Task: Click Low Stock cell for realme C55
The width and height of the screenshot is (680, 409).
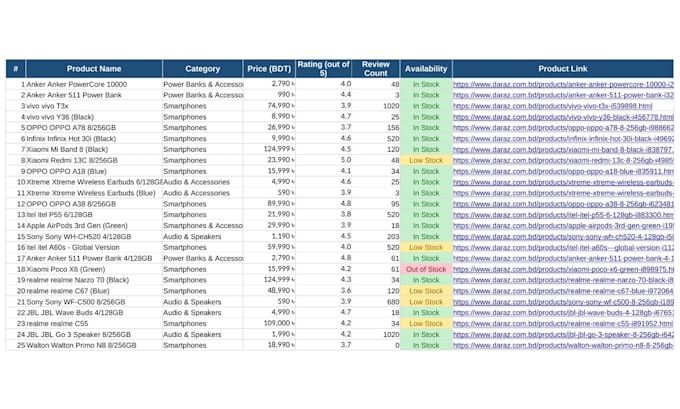Action: click(426, 324)
